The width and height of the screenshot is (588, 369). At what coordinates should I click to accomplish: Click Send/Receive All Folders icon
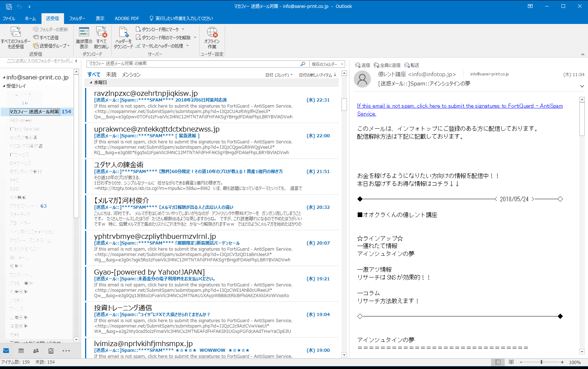click(16, 37)
